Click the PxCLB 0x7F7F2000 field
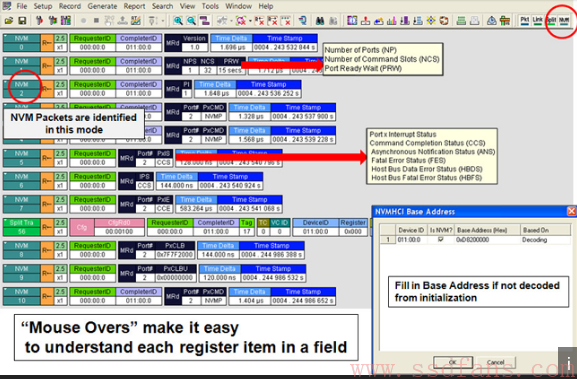577x379 pixels. pos(175,250)
